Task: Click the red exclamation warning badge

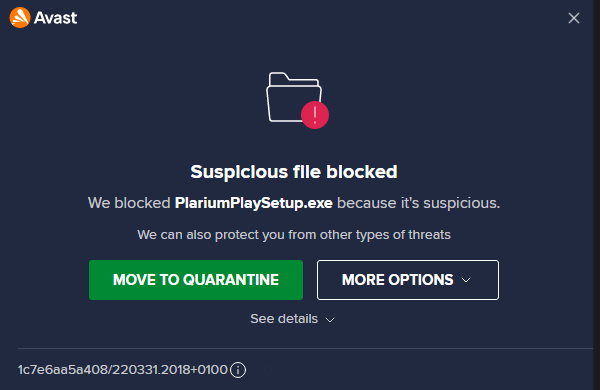Action: pyautogui.click(x=315, y=115)
